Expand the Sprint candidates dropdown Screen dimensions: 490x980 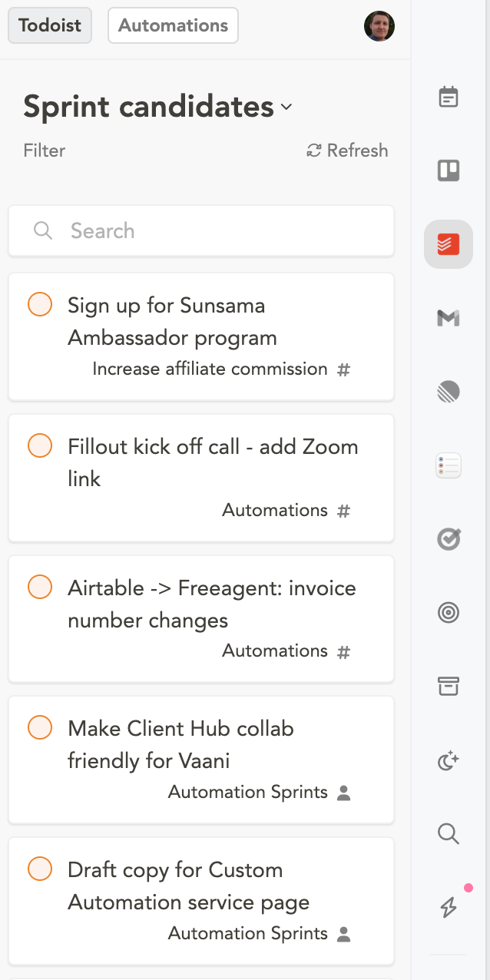(x=286, y=107)
